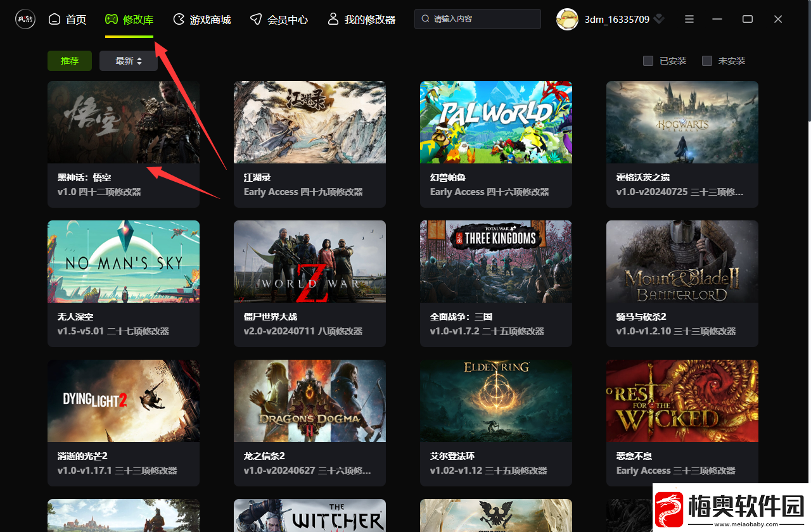The image size is (811, 532).
Task: Click the title 霍格沃茨之遗
Action: pos(643,177)
